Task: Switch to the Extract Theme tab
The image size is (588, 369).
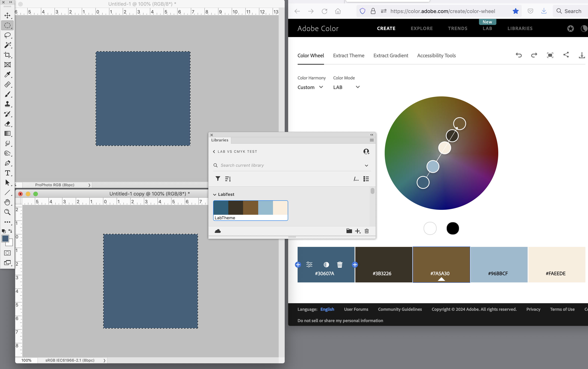Action: [349, 55]
